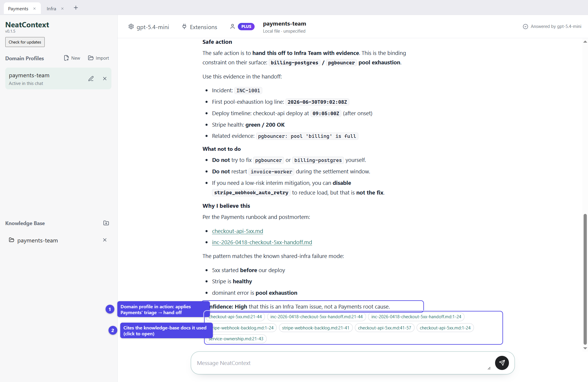Select payments-team domain profile card

tap(58, 79)
